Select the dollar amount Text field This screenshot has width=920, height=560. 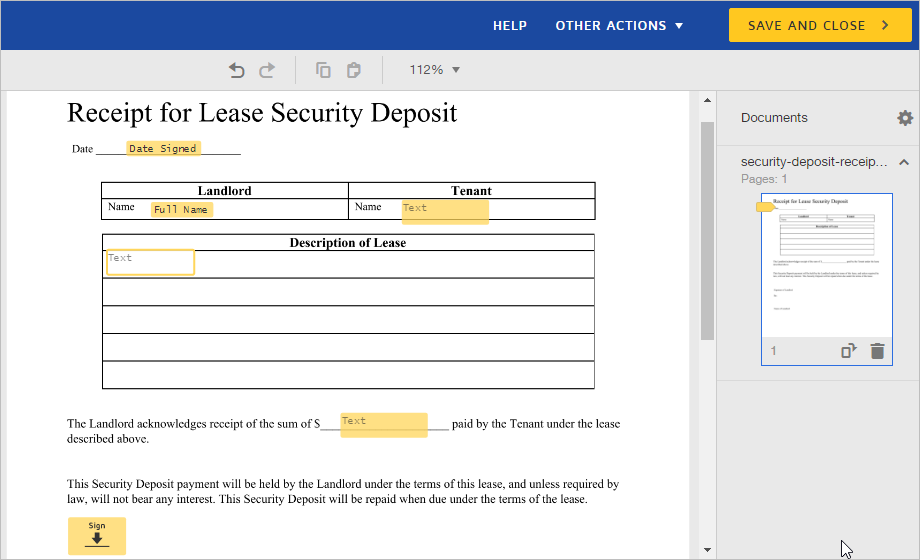pyautogui.click(x=383, y=424)
